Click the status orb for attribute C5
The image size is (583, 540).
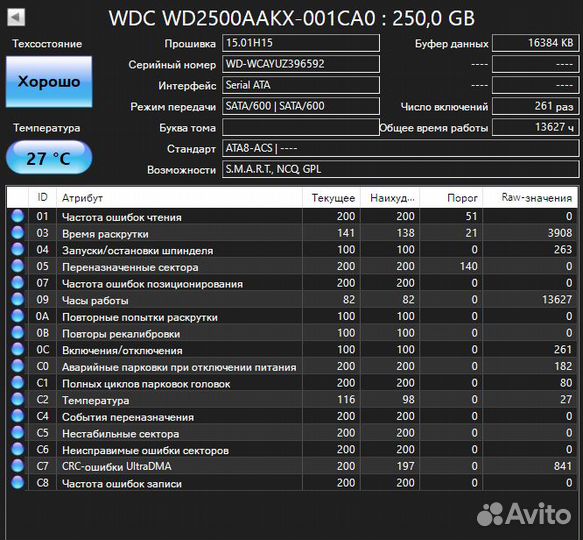click(17, 433)
